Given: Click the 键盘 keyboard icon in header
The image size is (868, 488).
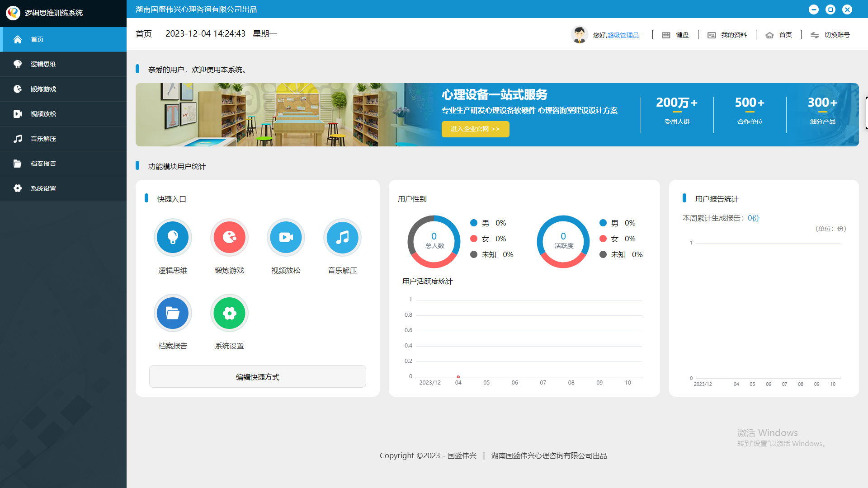Looking at the screenshot, I should click(x=666, y=35).
